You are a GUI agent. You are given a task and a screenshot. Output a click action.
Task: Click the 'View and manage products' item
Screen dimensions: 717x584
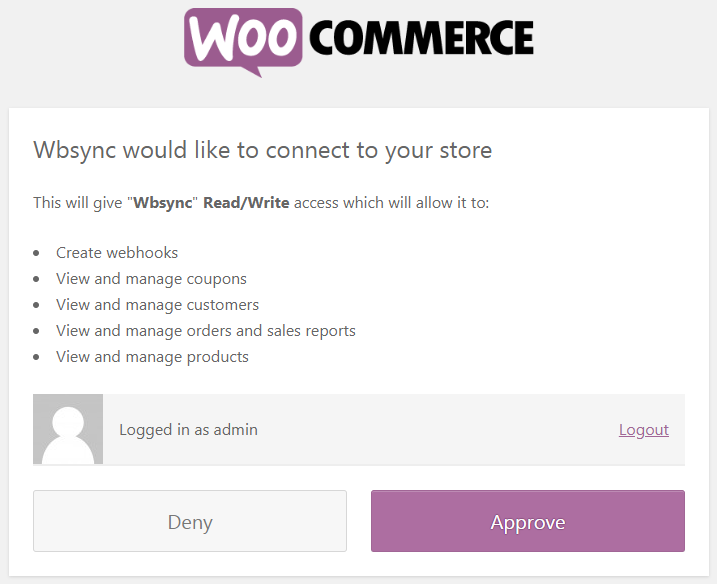click(x=152, y=357)
